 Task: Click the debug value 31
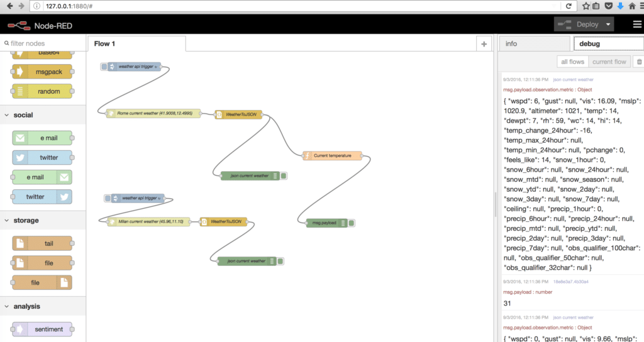[x=508, y=304]
